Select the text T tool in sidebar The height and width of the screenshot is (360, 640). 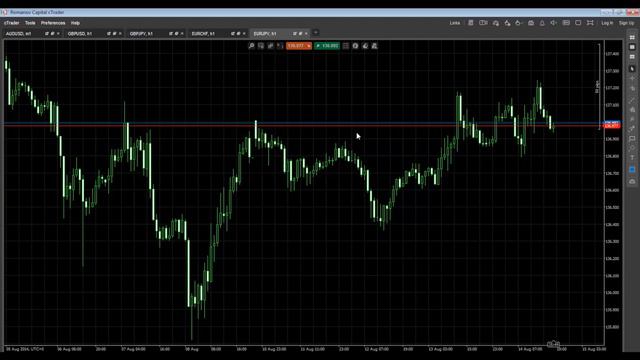click(632, 158)
